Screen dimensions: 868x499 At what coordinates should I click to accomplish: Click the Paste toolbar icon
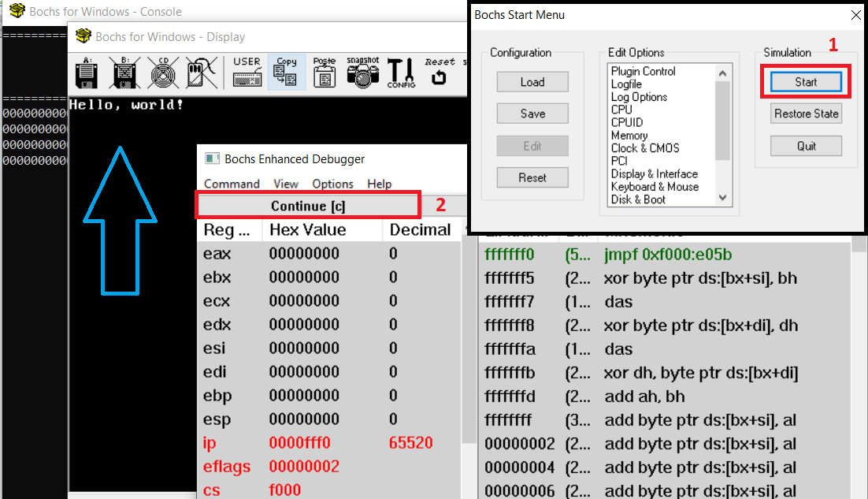pyautogui.click(x=325, y=73)
